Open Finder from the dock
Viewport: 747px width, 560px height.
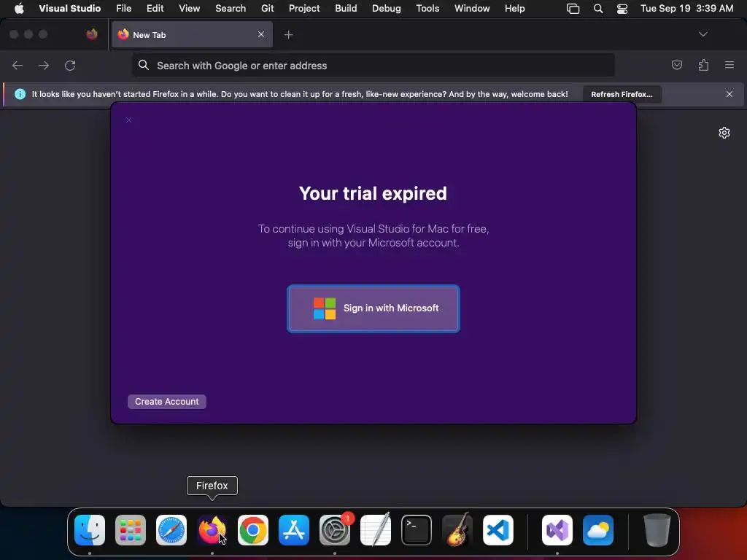point(90,530)
